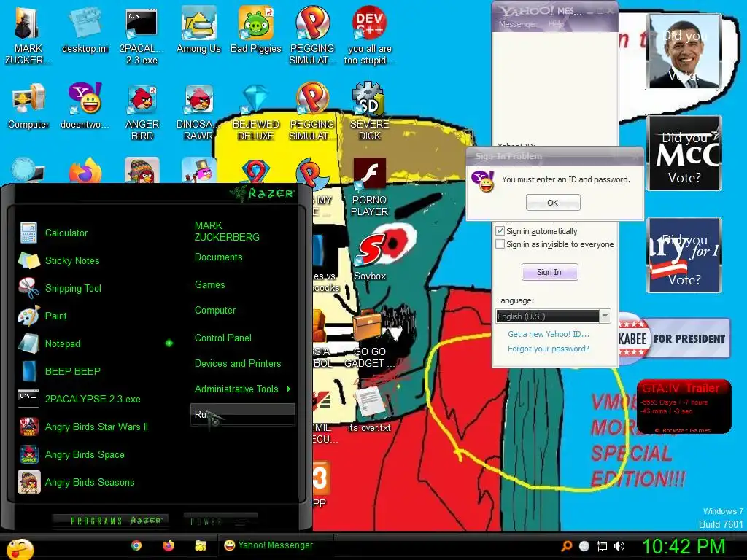Open Games from the start menu

209,285
